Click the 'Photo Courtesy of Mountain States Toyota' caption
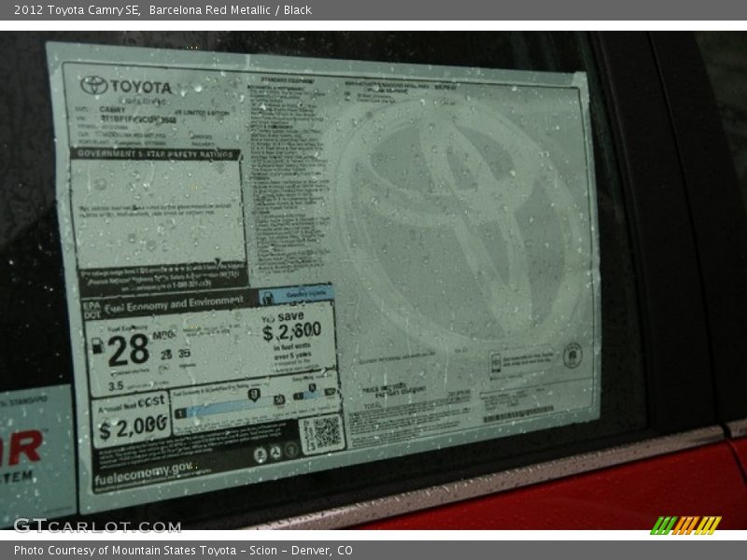Image resolution: width=747 pixels, height=560 pixels. point(125,551)
